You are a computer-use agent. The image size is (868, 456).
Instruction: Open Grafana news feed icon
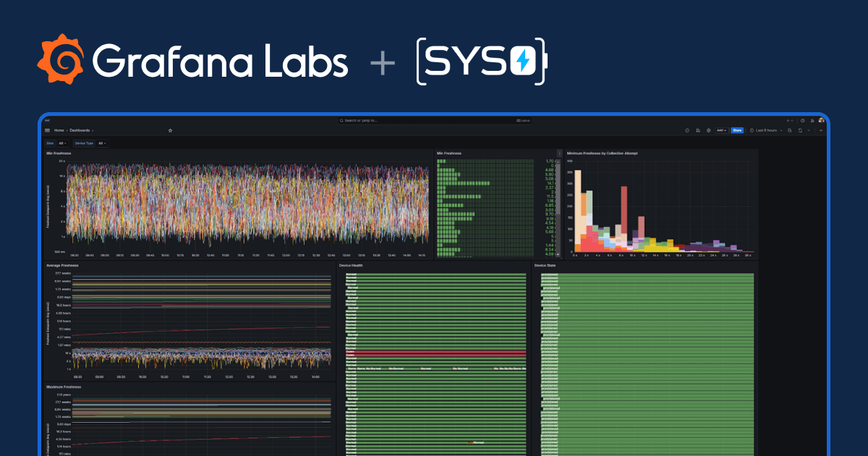[x=812, y=121]
